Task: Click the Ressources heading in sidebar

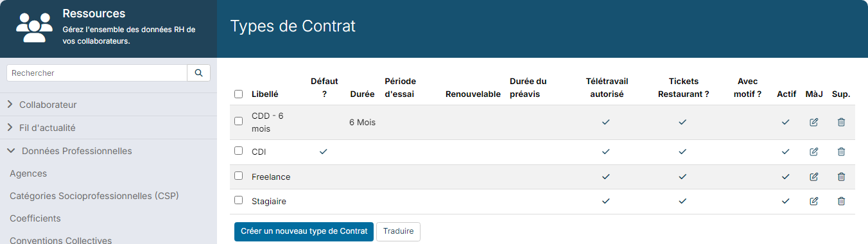Action: point(94,13)
